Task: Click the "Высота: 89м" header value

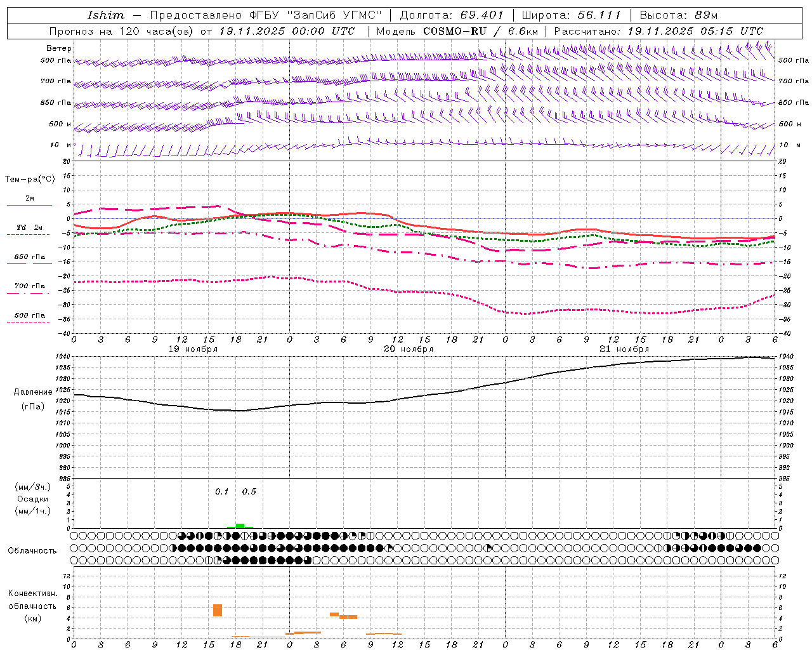Action: (x=679, y=15)
